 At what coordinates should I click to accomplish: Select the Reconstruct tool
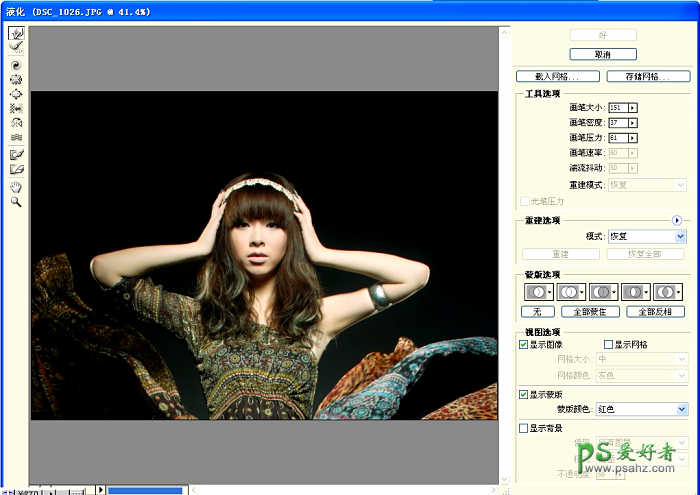coord(16,46)
